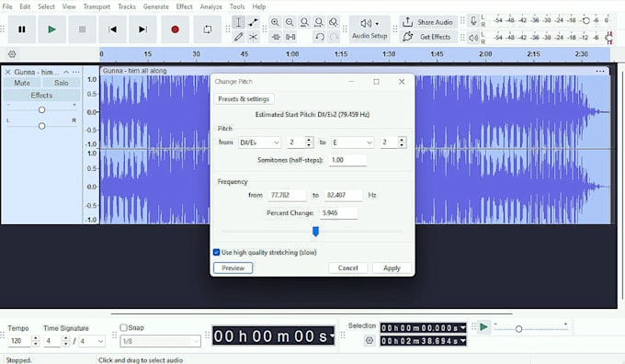This screenshot has height=364, width=625.
Task: Click the Preview button
Action: click(233, 267)
